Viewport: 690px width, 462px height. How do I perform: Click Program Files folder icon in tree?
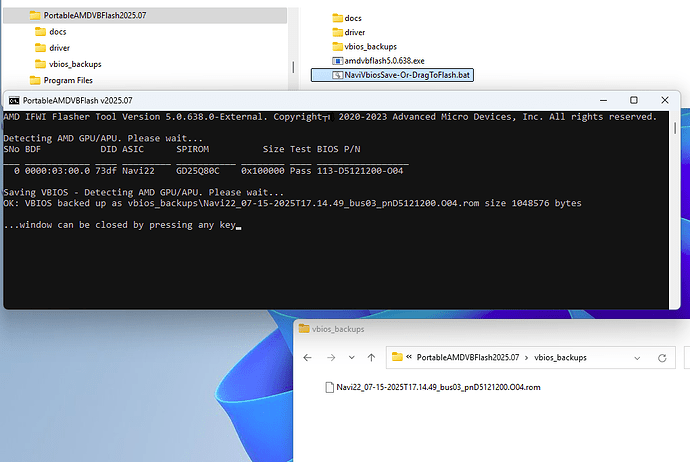[x=35, y=80]
